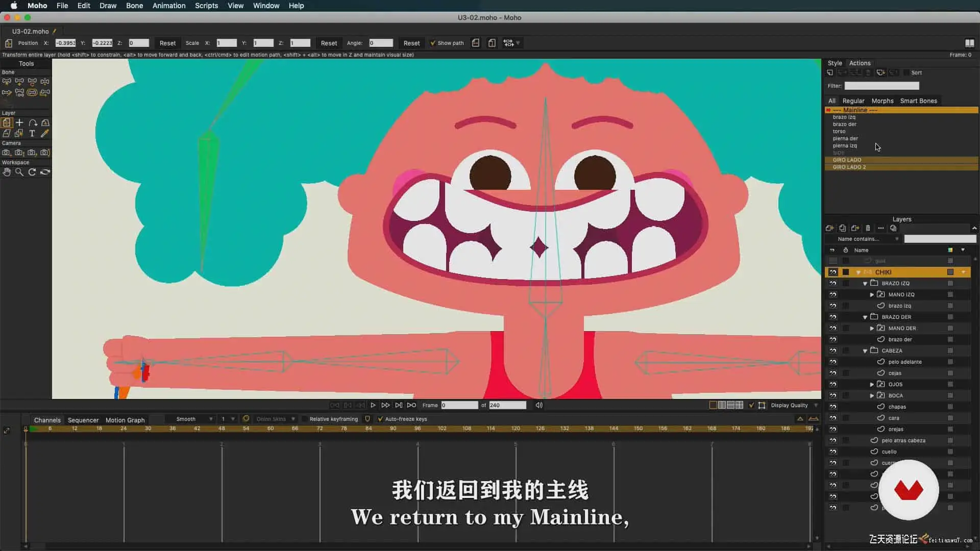Hide the CHIKI layer with its eye icon

833,272
